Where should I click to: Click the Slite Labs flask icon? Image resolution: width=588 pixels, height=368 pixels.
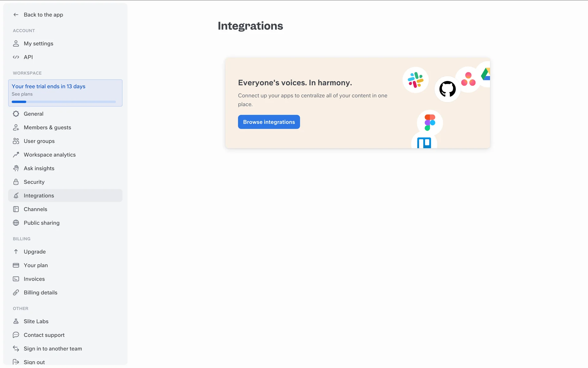[16, 321]
